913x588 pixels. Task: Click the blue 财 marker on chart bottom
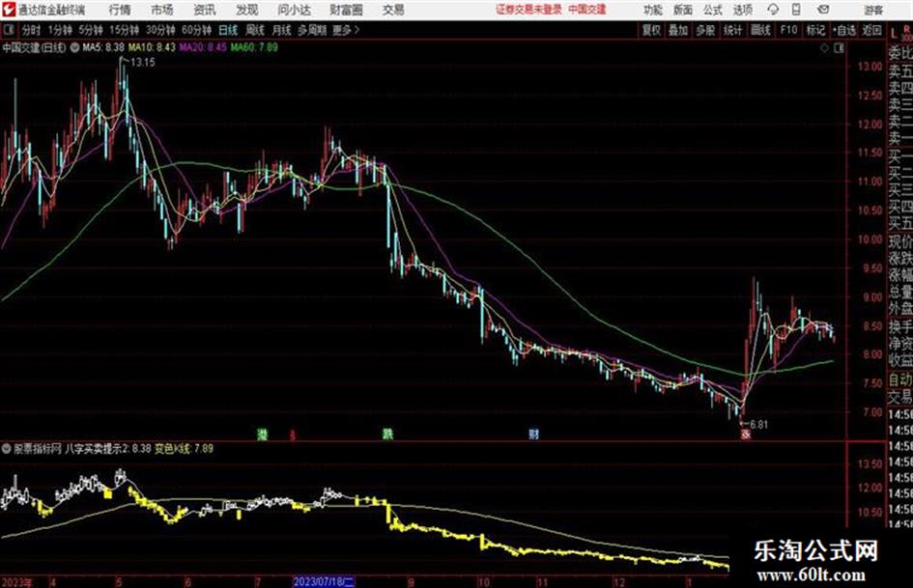point(533,434)
